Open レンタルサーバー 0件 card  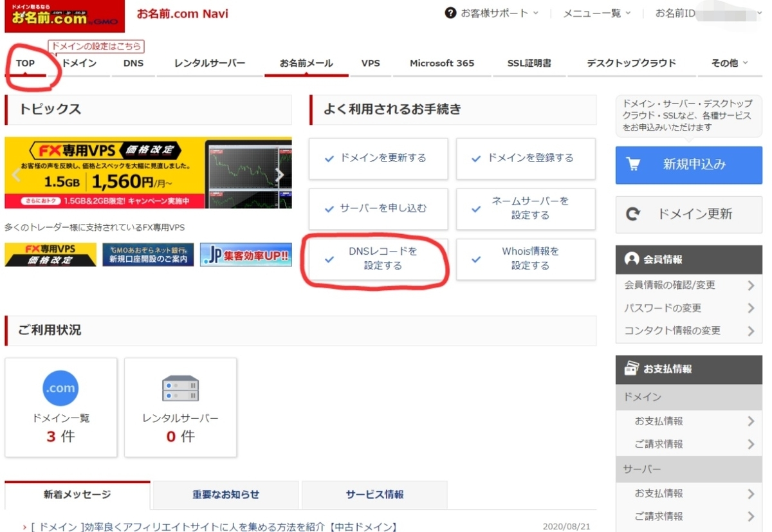[180, 407]
